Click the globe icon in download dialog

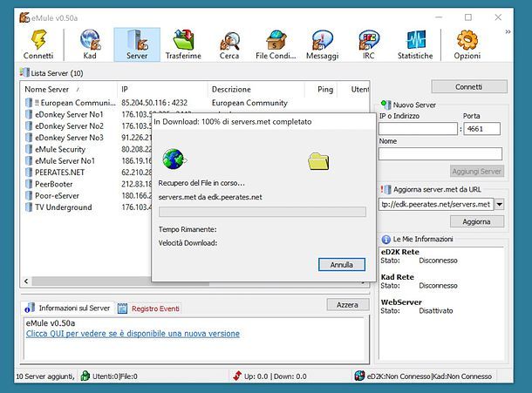point(174,159)
